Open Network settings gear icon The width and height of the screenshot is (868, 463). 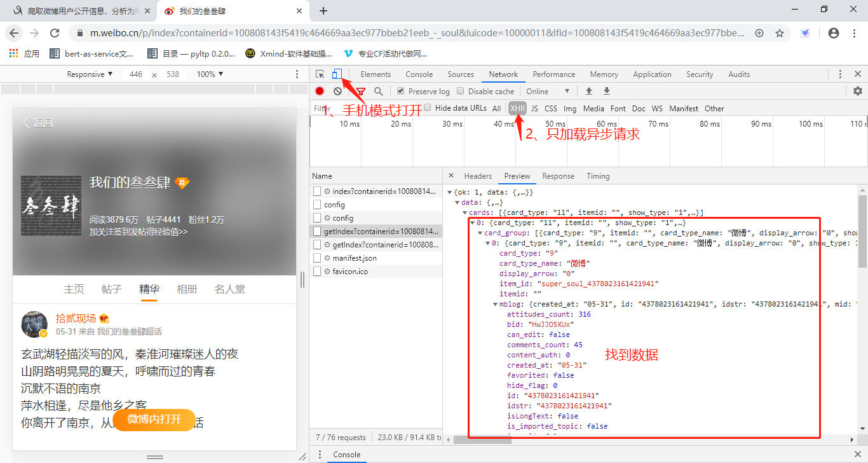point(858,92)
